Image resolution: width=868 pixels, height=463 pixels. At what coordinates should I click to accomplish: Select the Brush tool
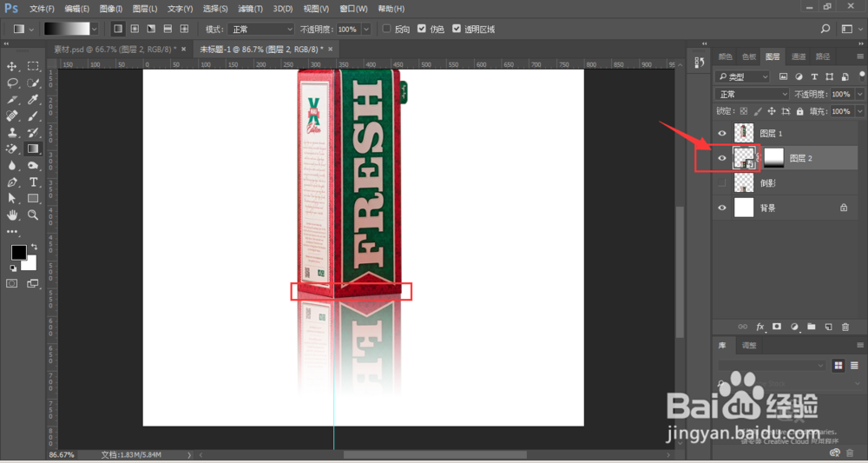coord(33,116)
